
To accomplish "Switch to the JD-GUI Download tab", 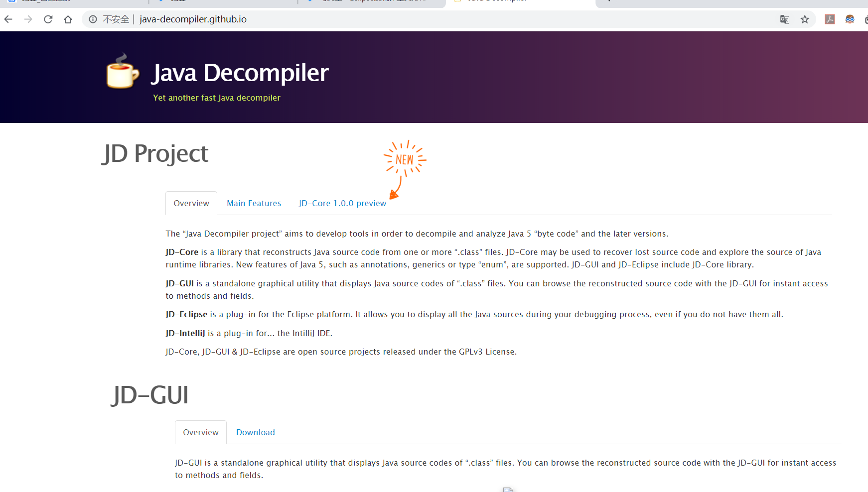I will pyautogui.click(x=256, y=432).
